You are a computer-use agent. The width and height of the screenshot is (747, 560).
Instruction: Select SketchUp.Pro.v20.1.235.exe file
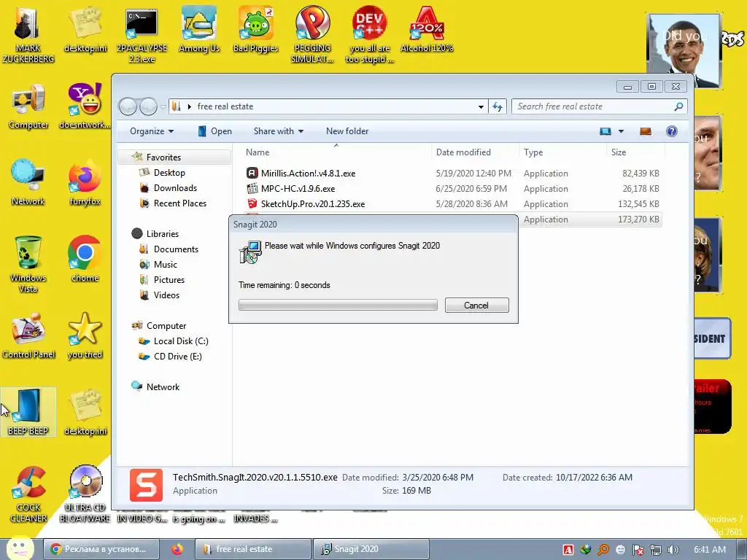pos(452,204)
